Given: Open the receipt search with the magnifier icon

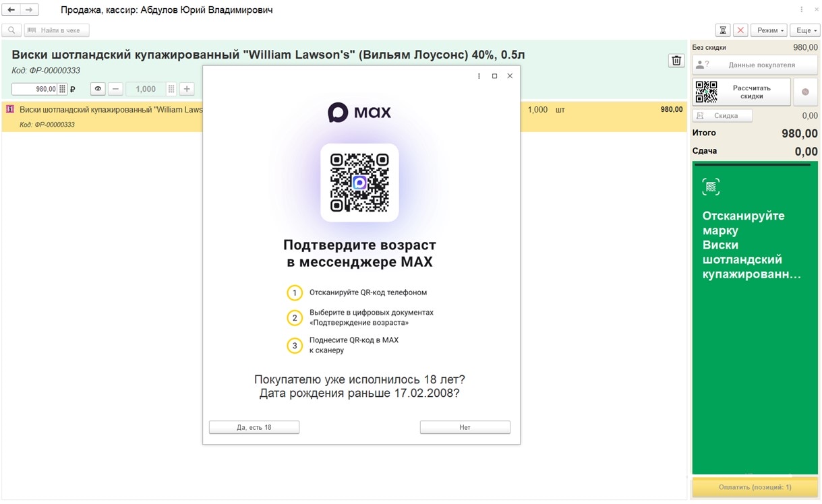Looking at the screenshot, I should pyautogui.click(x=11, y=30).
